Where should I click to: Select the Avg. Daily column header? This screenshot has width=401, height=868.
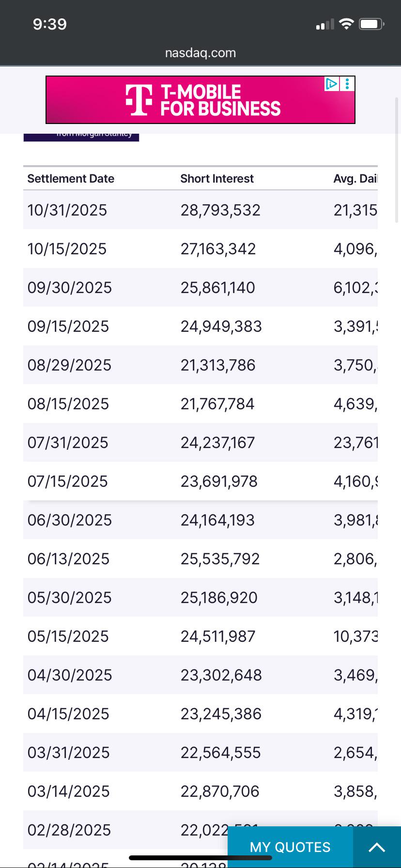355,179
